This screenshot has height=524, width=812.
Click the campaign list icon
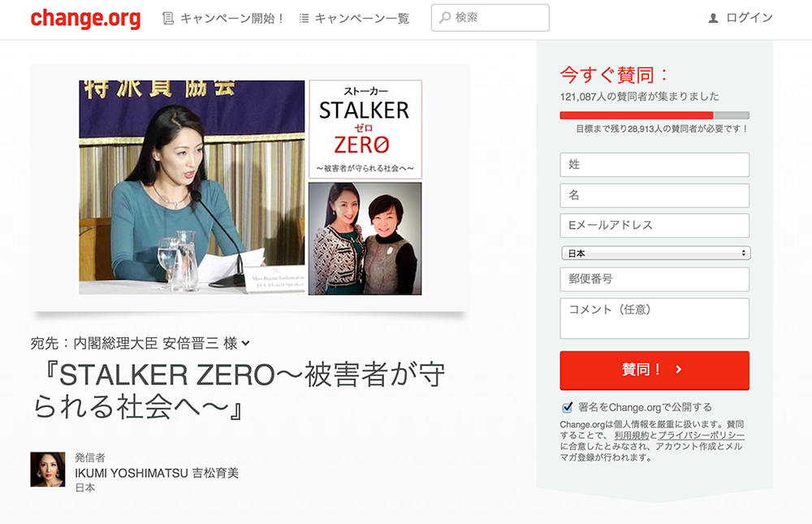pyautogui.click(x=304, y=19)
